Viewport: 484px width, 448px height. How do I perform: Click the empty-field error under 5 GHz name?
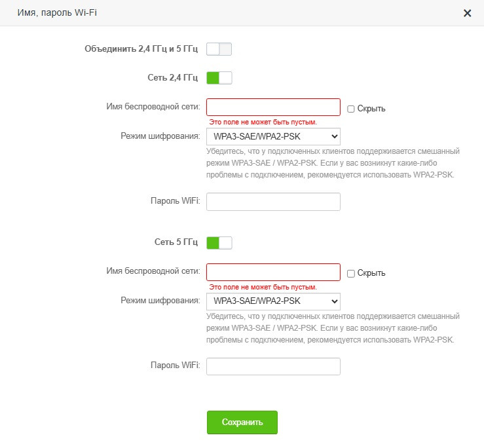(x=263, y=288)
